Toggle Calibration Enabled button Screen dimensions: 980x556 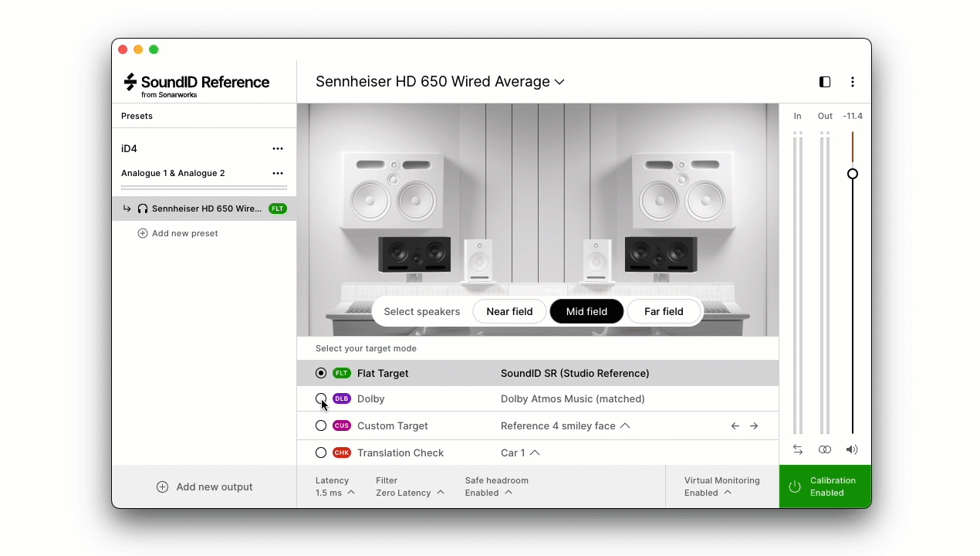[x=825, y=486]
